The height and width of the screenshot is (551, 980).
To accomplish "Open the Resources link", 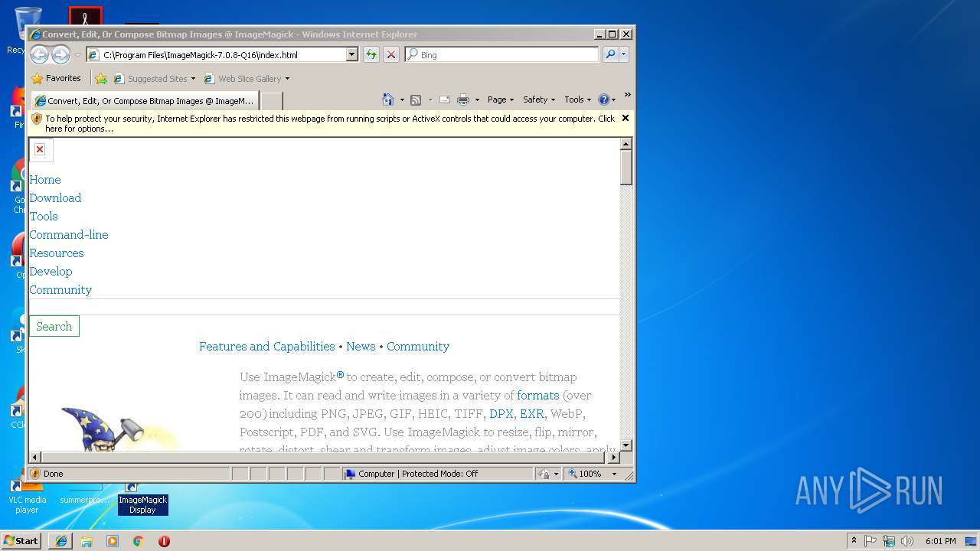I will point(57,253).
